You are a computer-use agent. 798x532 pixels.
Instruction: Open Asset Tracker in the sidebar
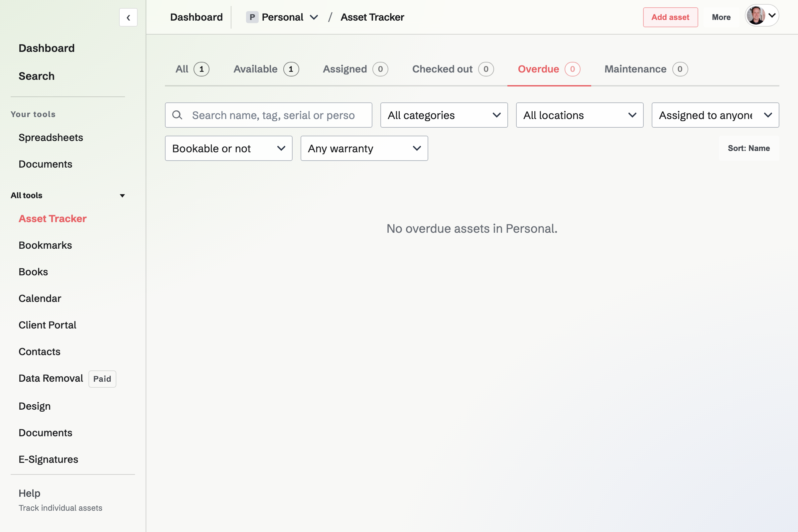[x=53, y=218]
